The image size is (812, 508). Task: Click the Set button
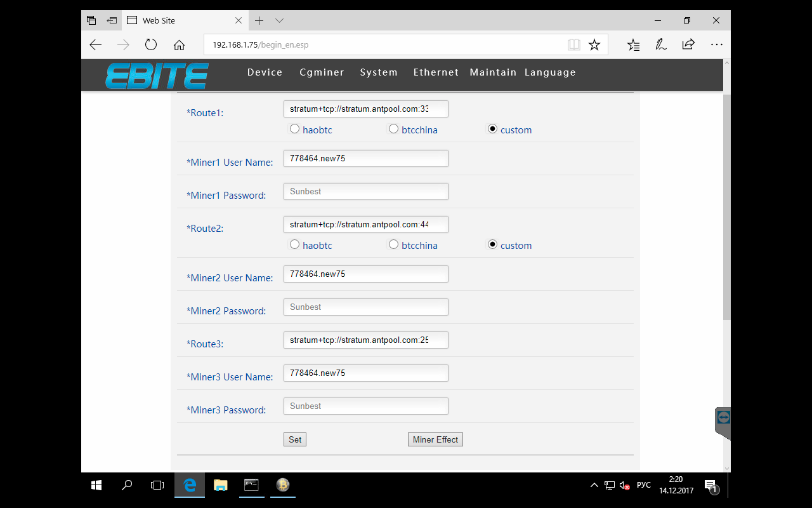pos(295,439)
